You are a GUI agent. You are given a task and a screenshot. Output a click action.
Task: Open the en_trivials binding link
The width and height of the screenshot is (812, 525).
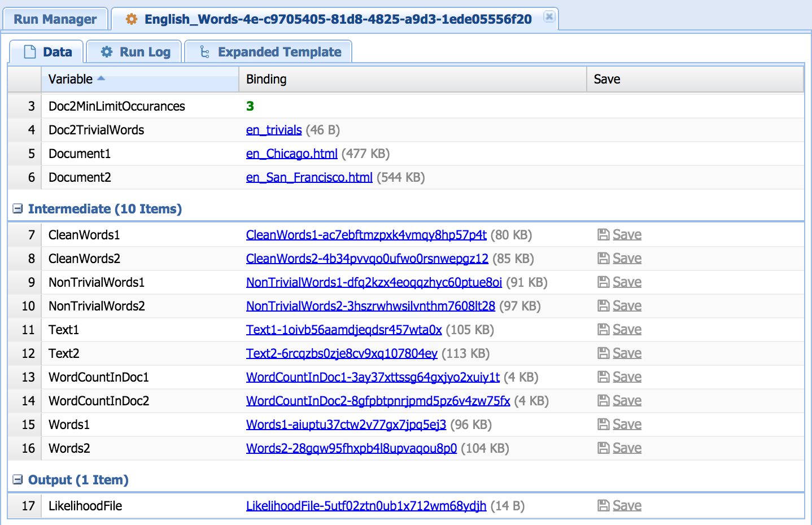274,130
